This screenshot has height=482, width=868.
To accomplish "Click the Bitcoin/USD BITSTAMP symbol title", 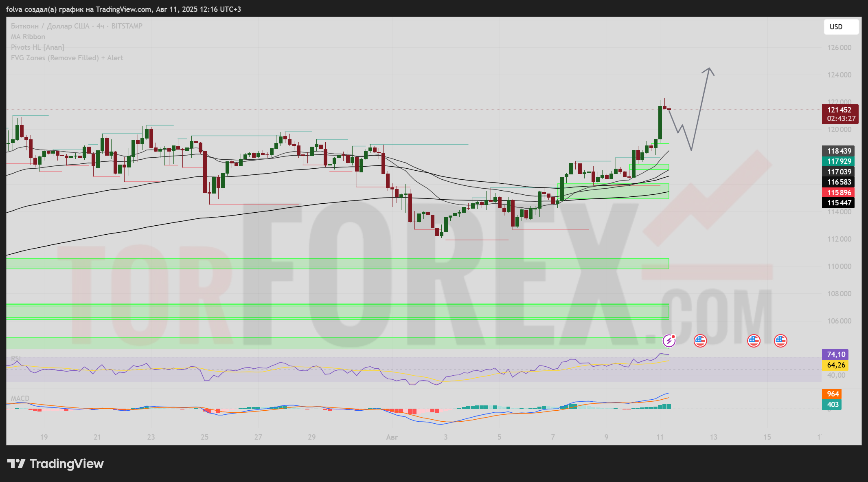I will click(x=77, y=26).
